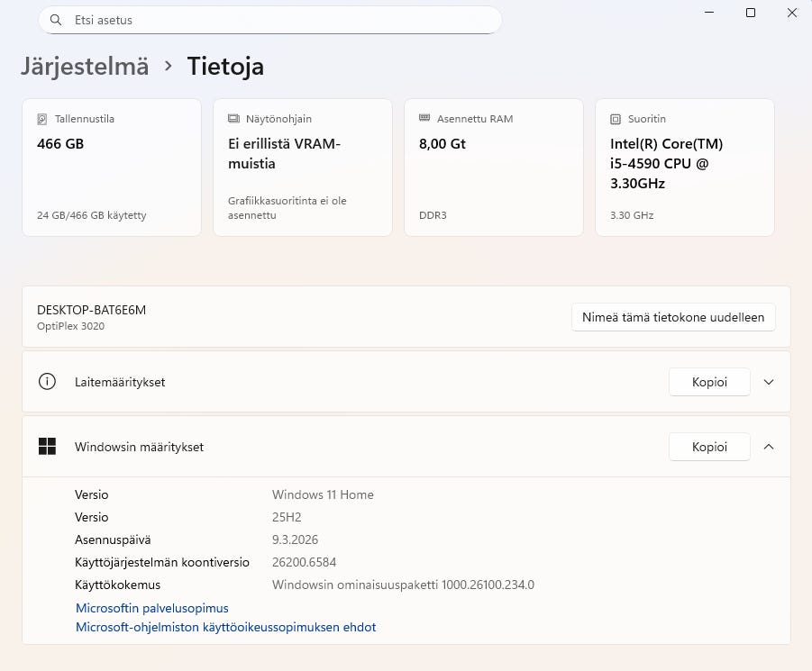Select the Tietoja breadcrumb title

tap(225, 67)
